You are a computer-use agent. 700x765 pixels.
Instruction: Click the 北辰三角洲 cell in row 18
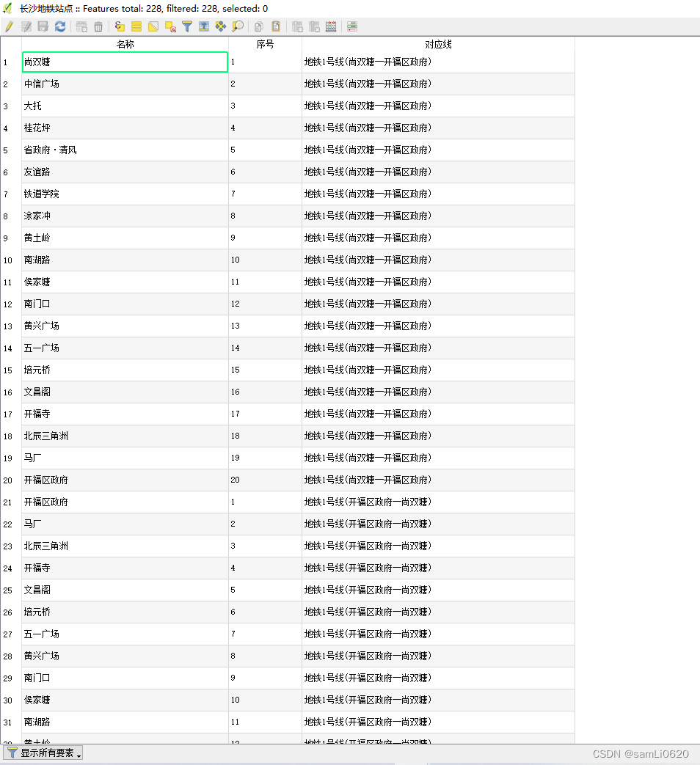point(125,436)
